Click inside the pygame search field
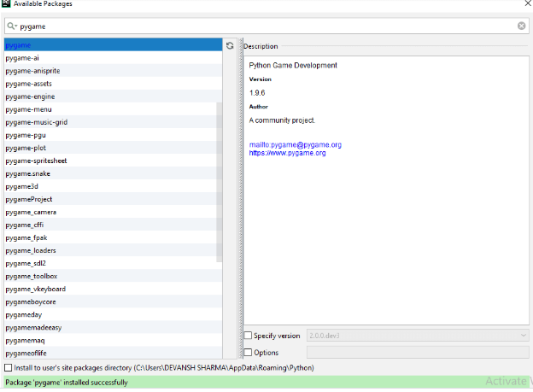Image resolution: width=533 pixels, height=392 pixels. coord(266,26)
